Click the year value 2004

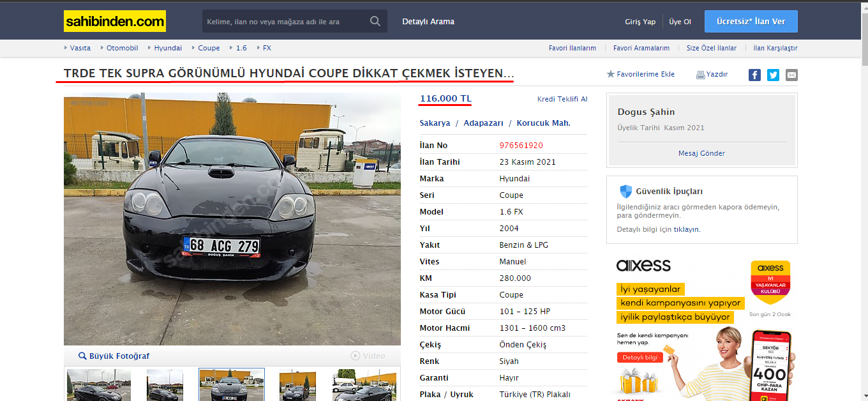(509, 229)
